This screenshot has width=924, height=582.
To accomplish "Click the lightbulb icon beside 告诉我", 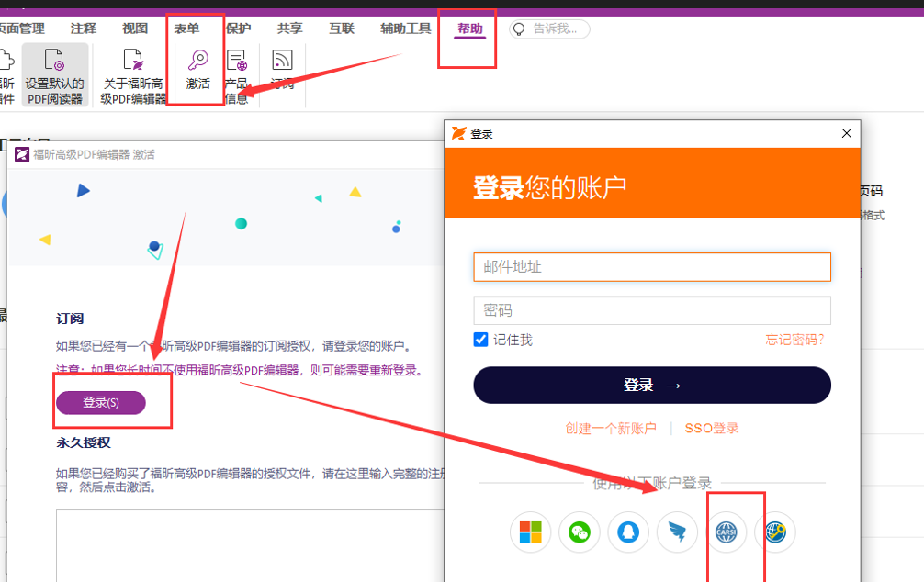I will pyautogui.click(x=519, y=28).
